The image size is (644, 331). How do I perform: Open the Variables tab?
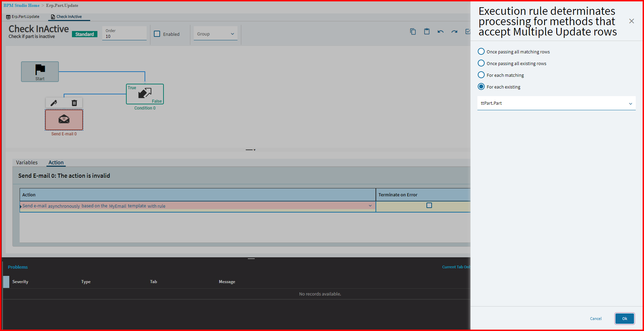pyautogui.click(x=27, y=163)
